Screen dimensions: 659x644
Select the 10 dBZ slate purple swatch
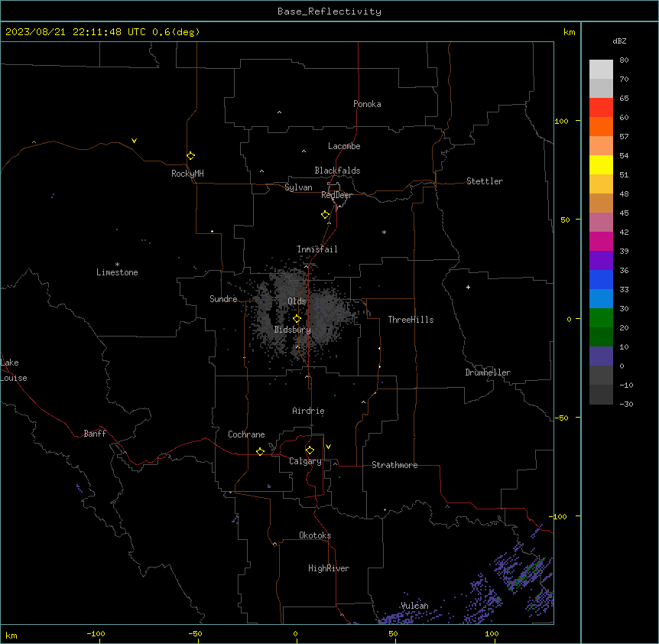pyautogui.click(x=601, y=356)
